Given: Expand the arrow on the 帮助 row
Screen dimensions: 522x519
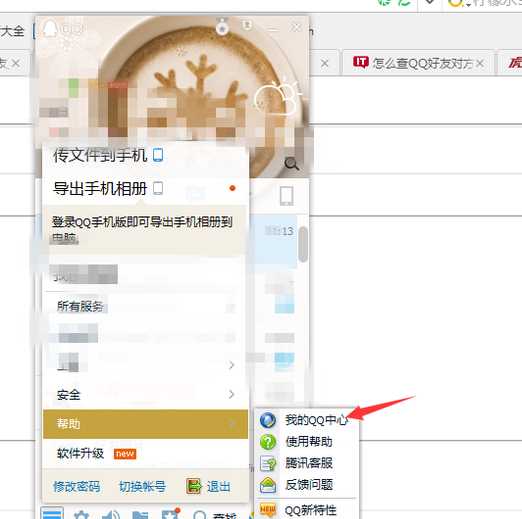Looking at the screenshot, I should (x=231, y=424).
